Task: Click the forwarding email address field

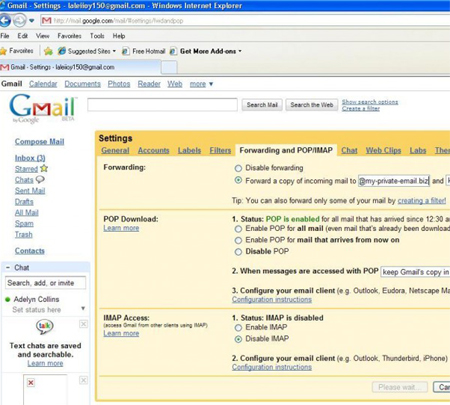Action: 394,181
